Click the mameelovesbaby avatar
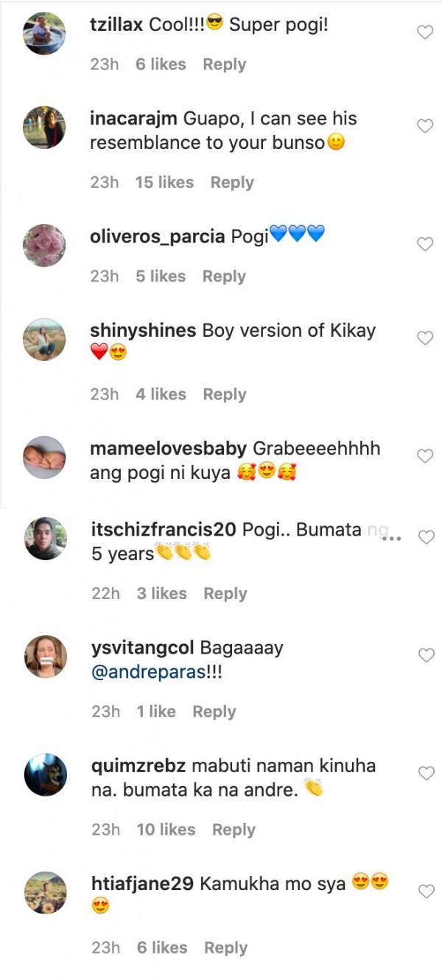Screen dimensions: 442x980 (45, 457)
